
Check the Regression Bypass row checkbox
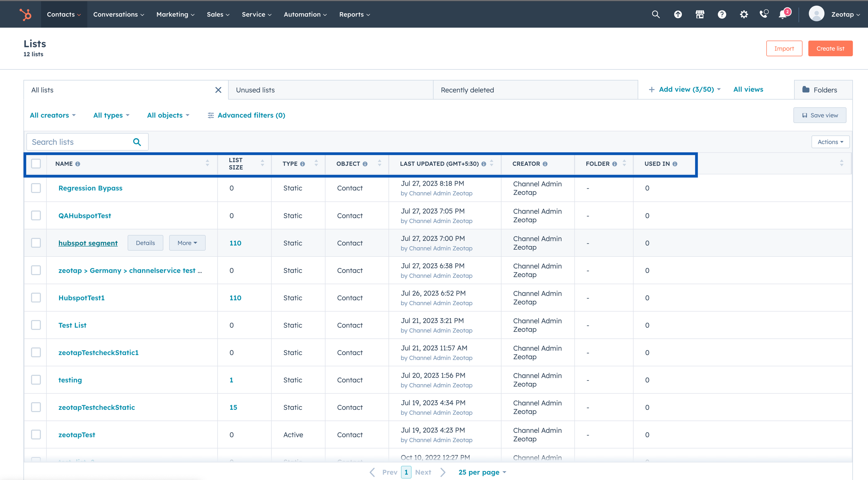pos(36,188)
